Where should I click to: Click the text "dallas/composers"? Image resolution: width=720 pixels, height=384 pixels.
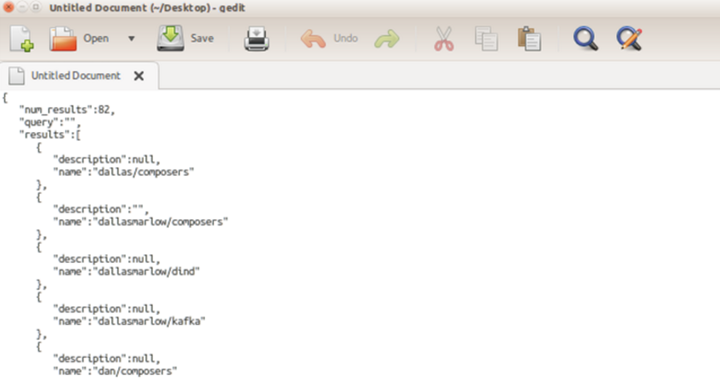coord(144,172)
